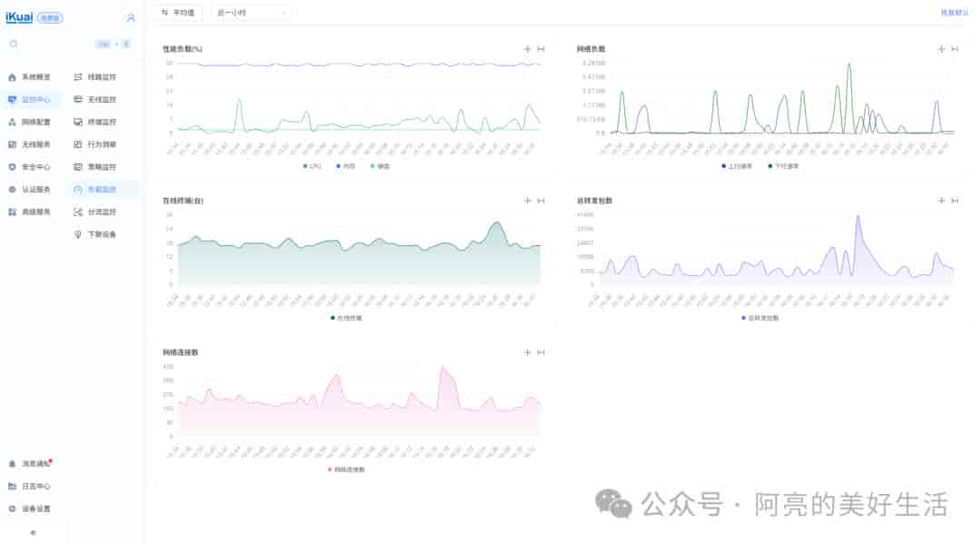This screenshot has width=980, height=544.
Task: Toggle the forwarded packets legend entry
Action: [760, 318]
